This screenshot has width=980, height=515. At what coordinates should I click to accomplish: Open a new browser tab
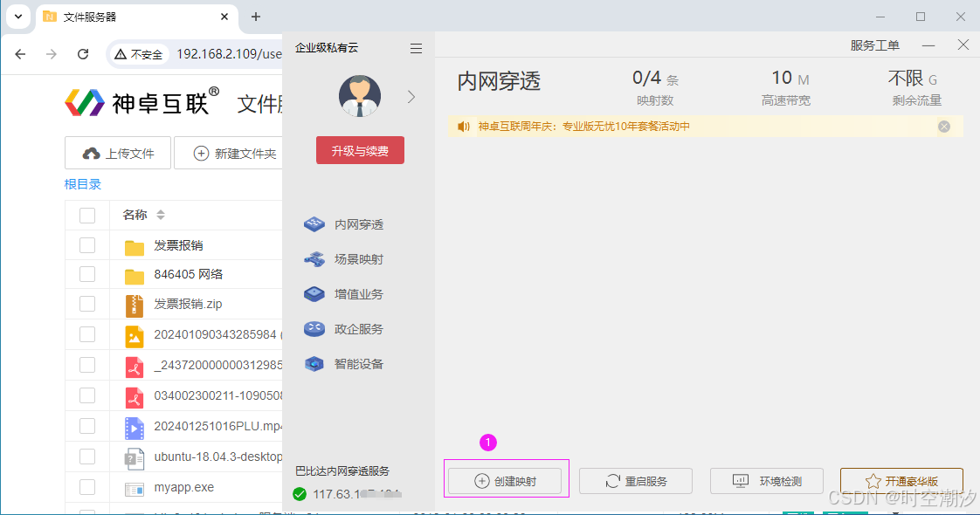point(256,17)
